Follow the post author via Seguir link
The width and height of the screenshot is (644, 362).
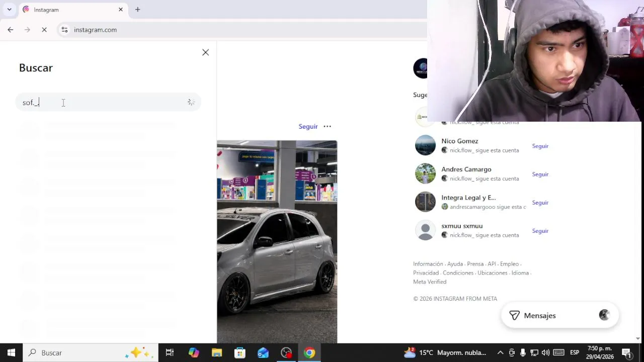pos(308,126)
